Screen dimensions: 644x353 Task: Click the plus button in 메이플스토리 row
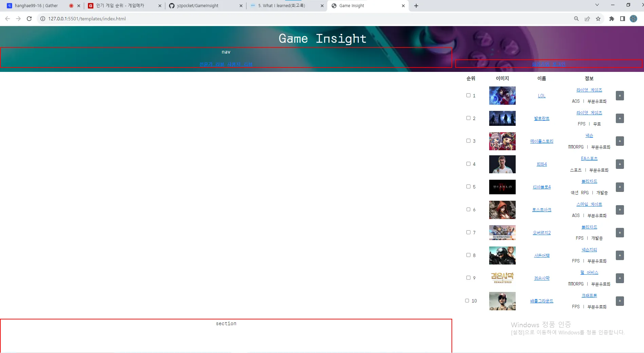coord(620,141)
